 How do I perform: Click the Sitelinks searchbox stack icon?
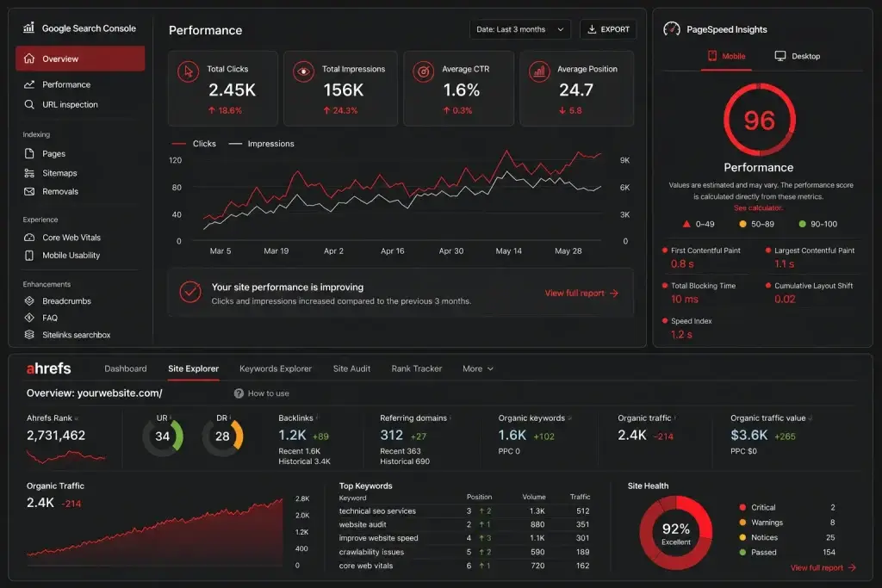pos(29,335)
